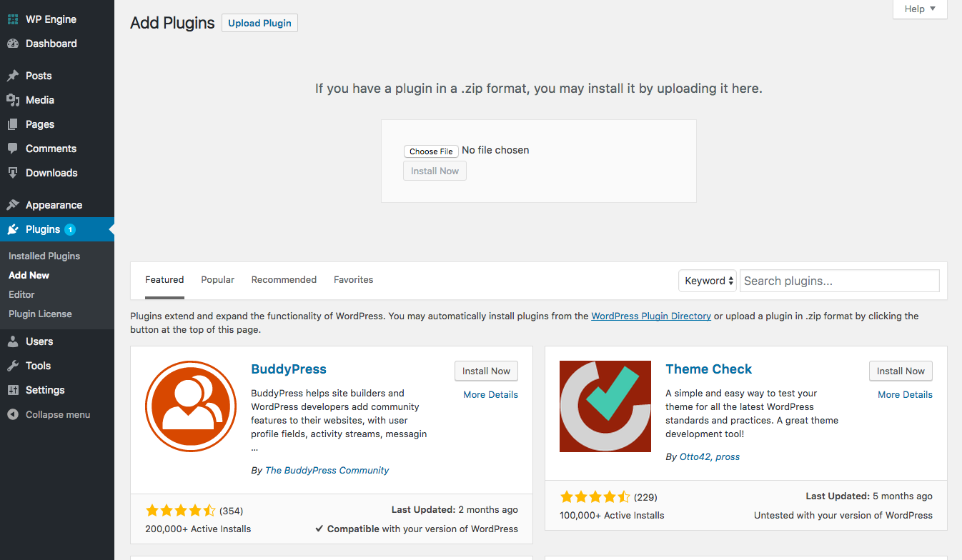962x560 pixels.
Task: Click the "Add Plugins" page heading
Action: pyautogui.click(x=172, y=23)
